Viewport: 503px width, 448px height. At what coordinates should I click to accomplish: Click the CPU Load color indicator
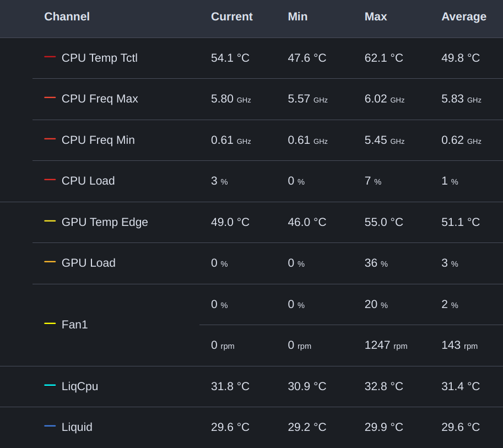[x=50, y=180]
